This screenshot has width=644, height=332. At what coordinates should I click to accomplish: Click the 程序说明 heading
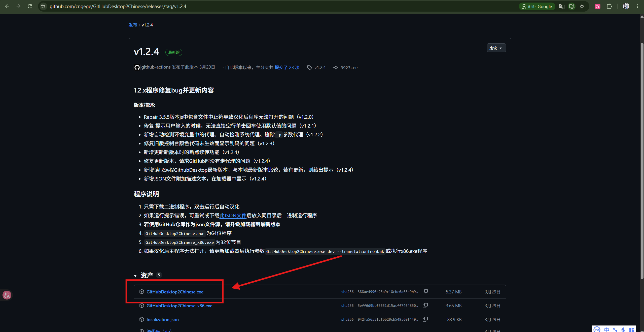point(146,194)
